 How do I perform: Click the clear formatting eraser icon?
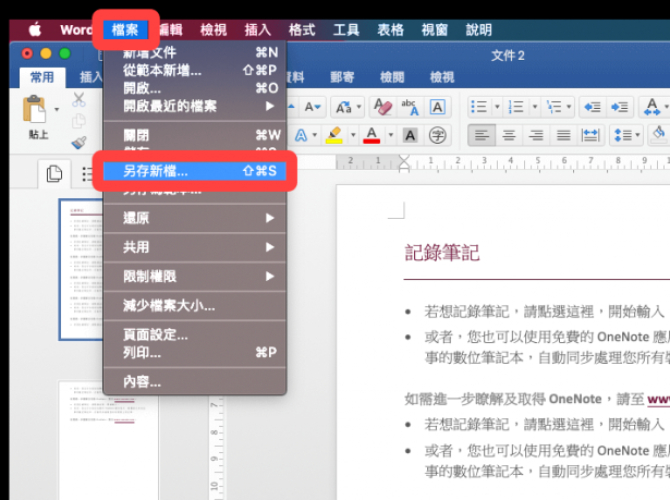pos(383,107)
